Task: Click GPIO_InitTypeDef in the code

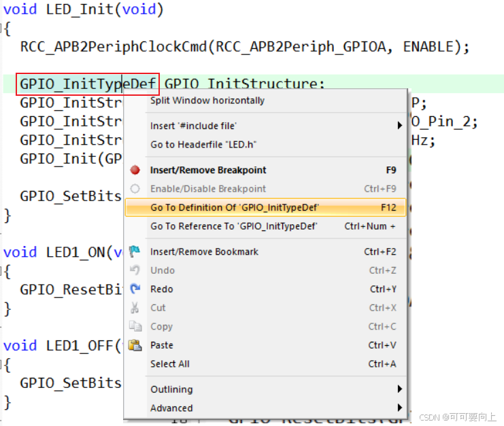Action: (88, 84)
